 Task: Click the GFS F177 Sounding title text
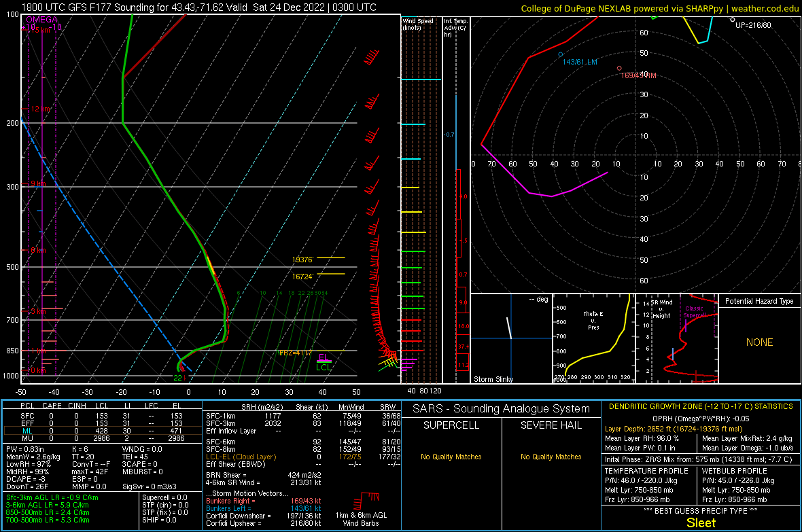coord(198,7)
